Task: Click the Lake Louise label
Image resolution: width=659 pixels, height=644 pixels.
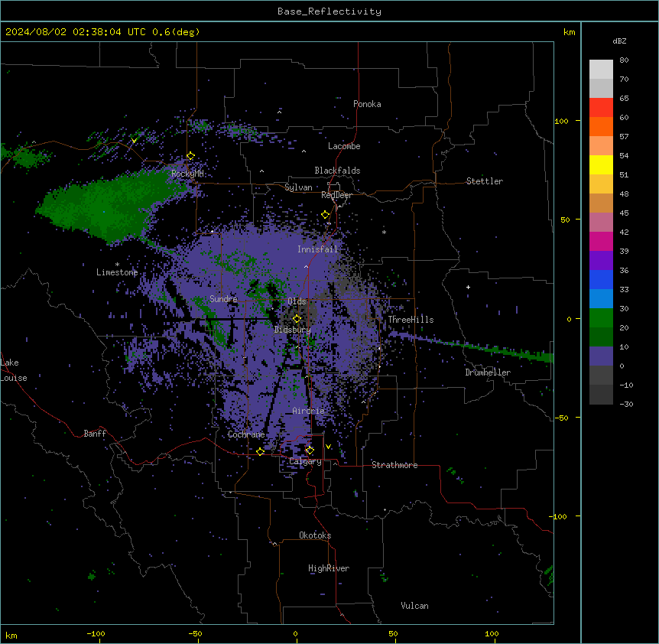Action: tap(14, 370)
